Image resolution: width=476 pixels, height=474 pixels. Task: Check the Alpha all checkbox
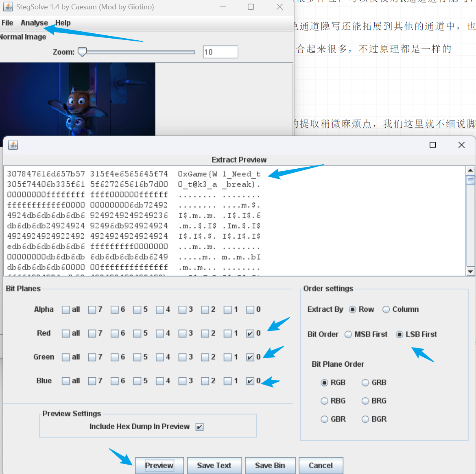(x=66, y=310)
